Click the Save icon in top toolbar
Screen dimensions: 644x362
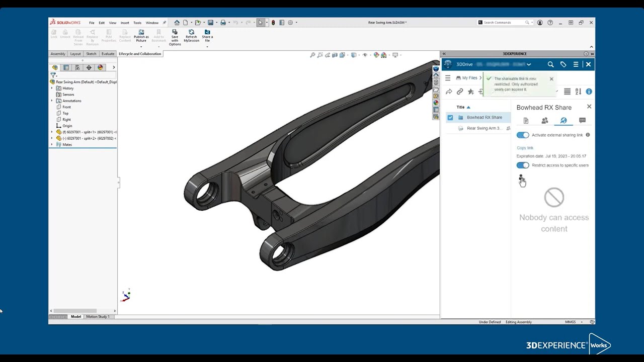[x=210, y=23]
